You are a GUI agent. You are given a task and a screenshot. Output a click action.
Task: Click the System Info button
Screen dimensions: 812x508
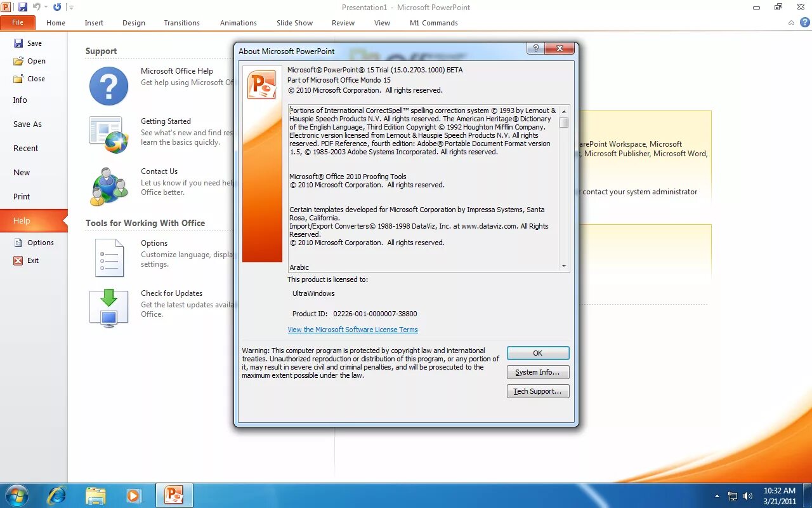(x=538, y=372)
